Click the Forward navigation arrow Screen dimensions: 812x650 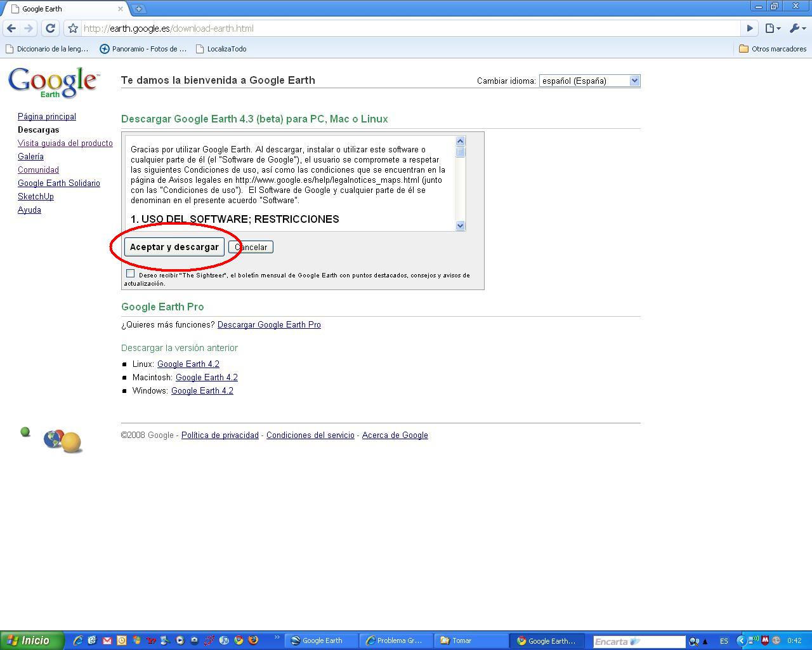tap(29, 28)
